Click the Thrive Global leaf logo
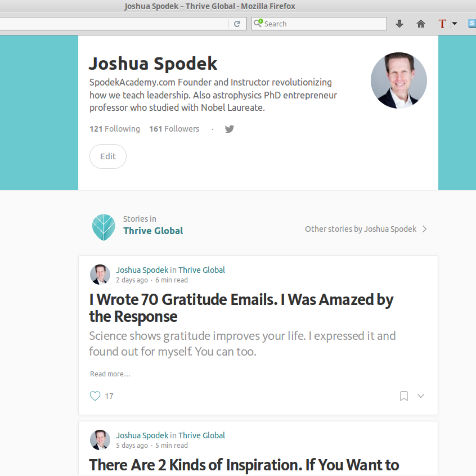This screenshot has height=476, width=476. [104, 227]
